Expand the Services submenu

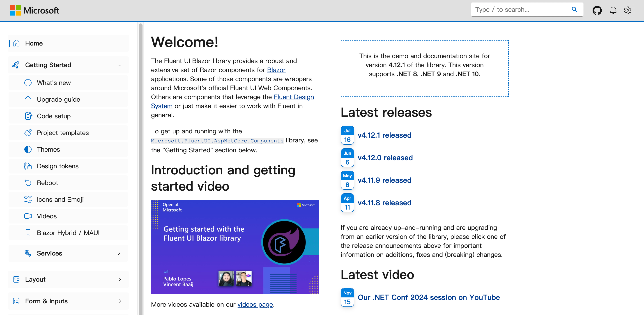(x=119, y=253)
